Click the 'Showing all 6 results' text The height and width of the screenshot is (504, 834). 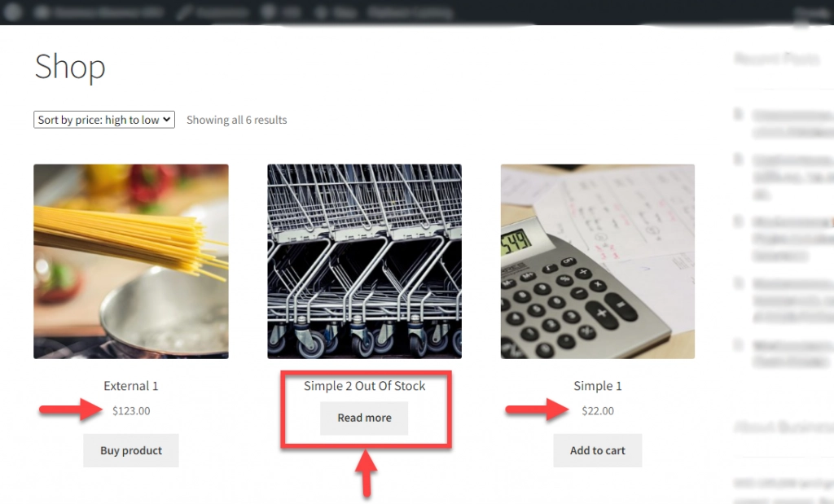pos(237,120)
